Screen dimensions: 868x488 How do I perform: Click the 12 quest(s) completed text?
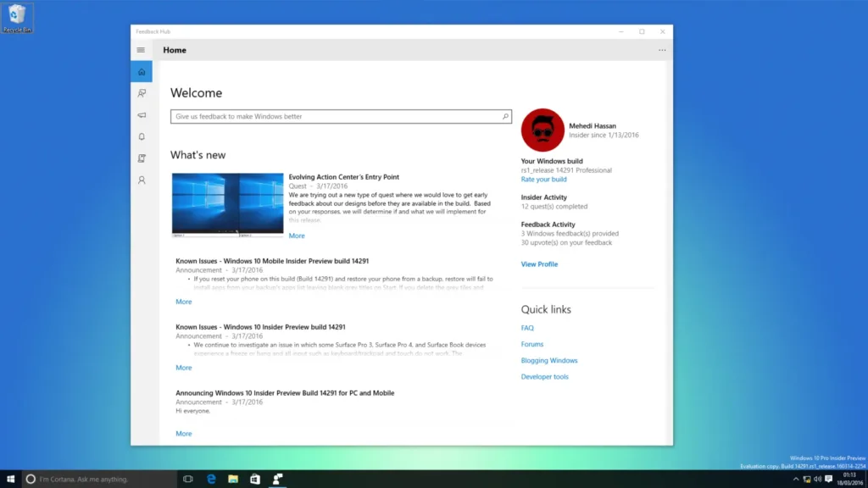[x=554, y=207]
